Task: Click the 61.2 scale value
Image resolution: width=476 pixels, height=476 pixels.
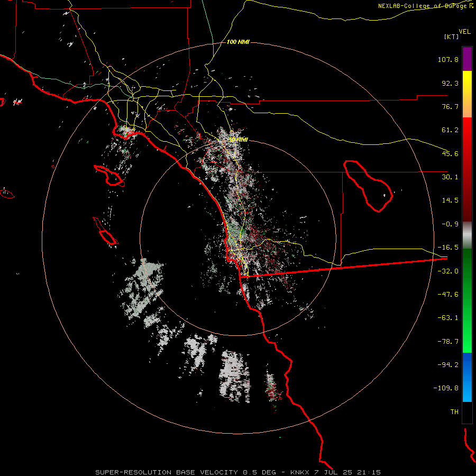Action: point(450,130)
